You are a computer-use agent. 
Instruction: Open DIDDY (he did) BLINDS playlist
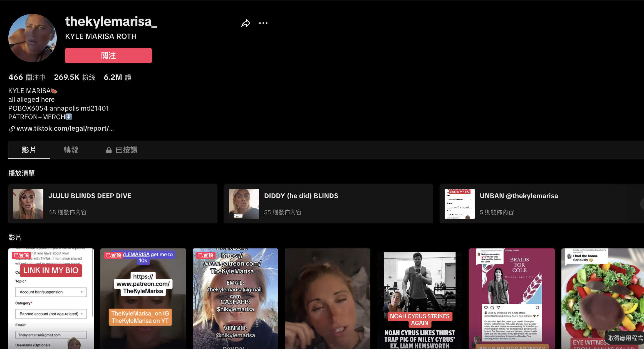[328, 204]
